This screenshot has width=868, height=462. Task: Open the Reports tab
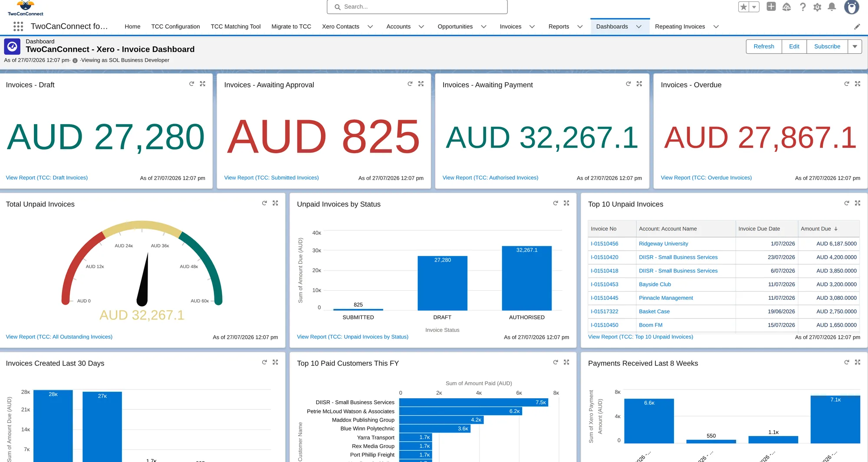[x=559, y=26]
